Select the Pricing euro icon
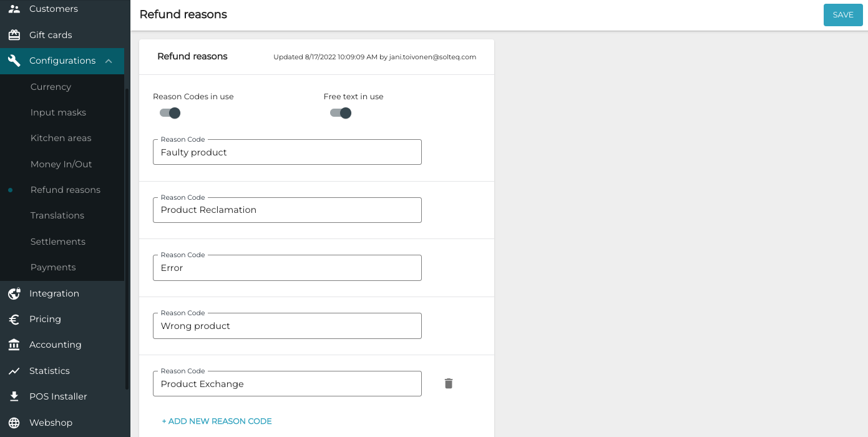 click(14, 319)
